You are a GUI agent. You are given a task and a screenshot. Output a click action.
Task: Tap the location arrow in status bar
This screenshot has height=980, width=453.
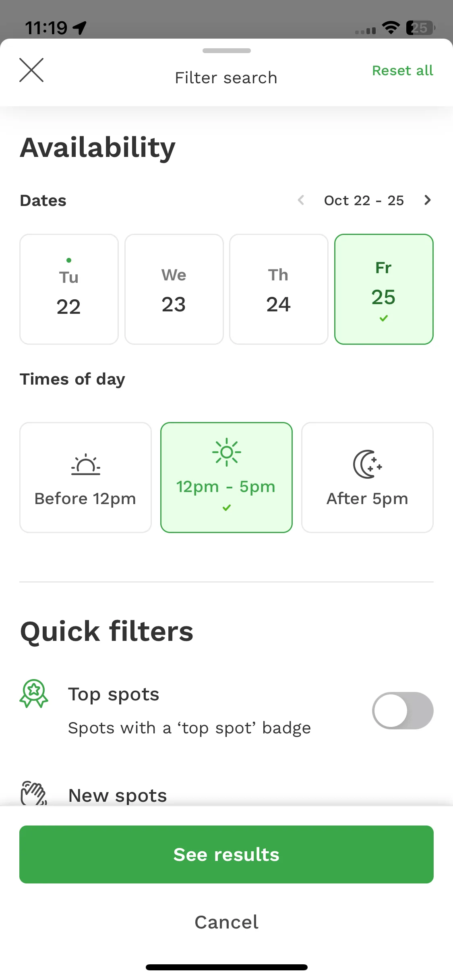point(80,28)
